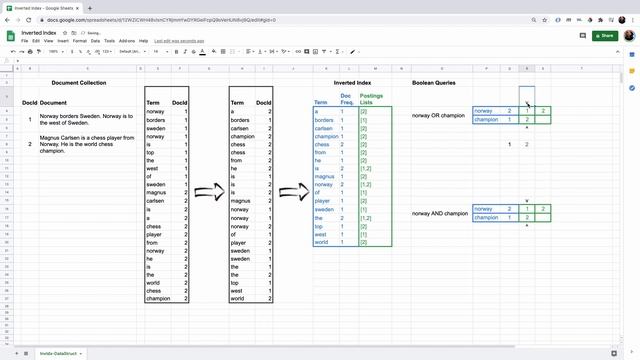This screenshot has width=640, height=360.
Task: Click the Explore button at bottom right
Action: [614, 353]
